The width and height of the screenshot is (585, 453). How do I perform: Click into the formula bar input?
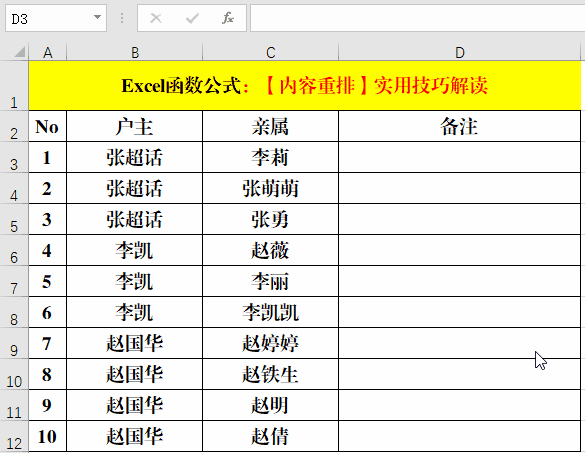417,18
